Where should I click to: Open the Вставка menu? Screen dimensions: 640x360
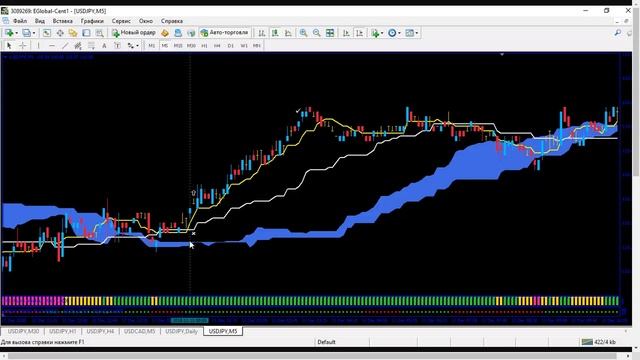tap(62, 21)
